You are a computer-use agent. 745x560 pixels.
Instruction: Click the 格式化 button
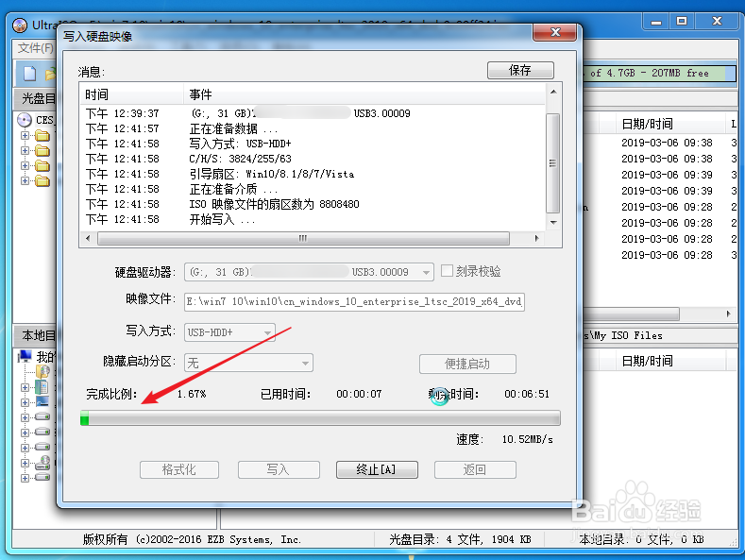pos(179,469)
